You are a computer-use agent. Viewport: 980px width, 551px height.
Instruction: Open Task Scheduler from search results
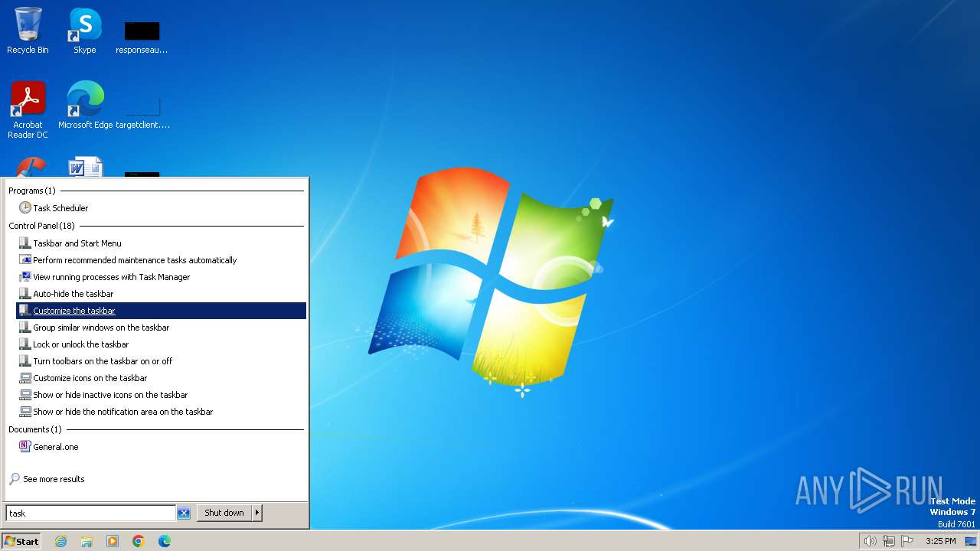point(161,208)
